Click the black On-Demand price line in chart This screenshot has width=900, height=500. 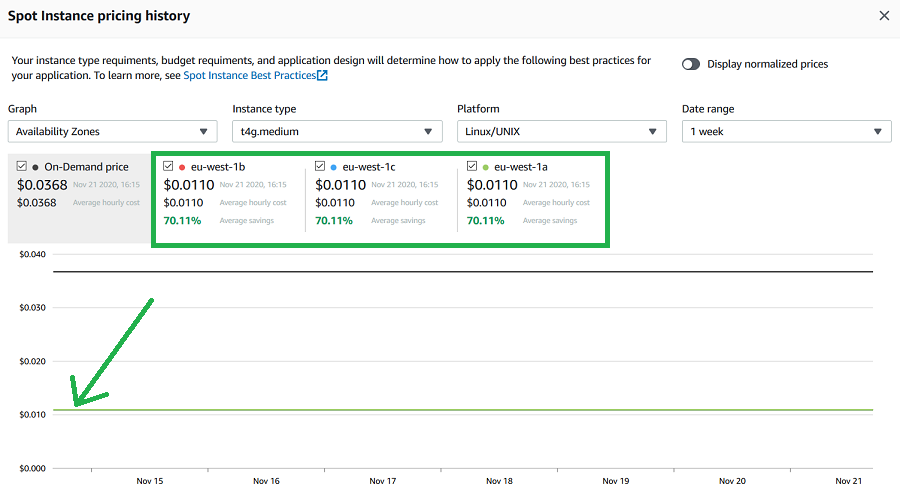[463, 272]
